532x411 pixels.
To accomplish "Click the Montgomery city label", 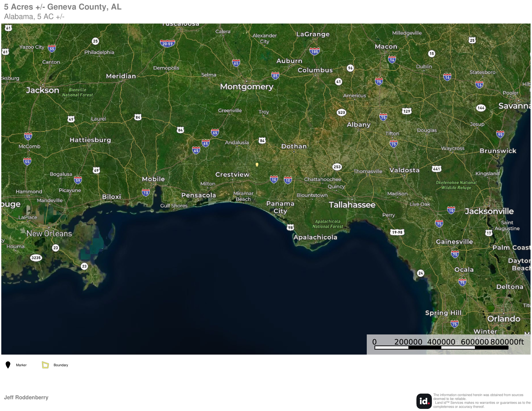I will tap(246, 87).
